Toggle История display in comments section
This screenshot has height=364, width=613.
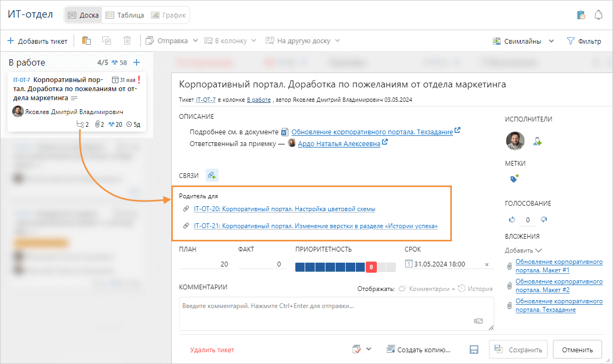(x=475, y=288)
